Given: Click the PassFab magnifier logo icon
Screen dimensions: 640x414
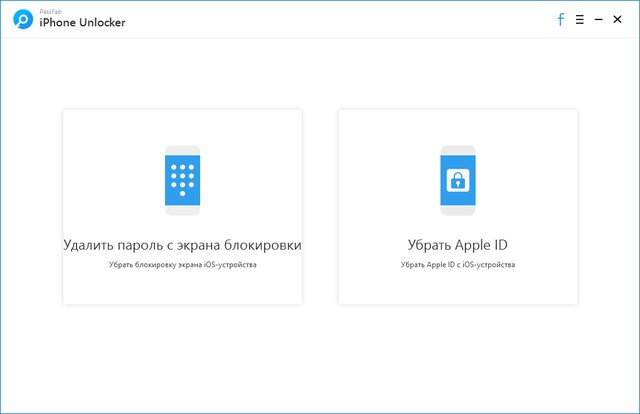Looking at the screenshot, I should click(23, 19).
